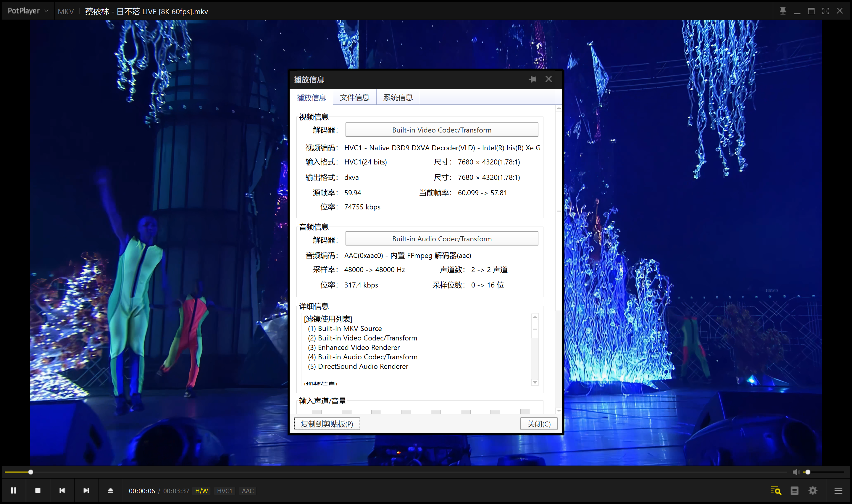Open the playlist search icon
This screenshot has height=504, width=852.
point(776,491)
